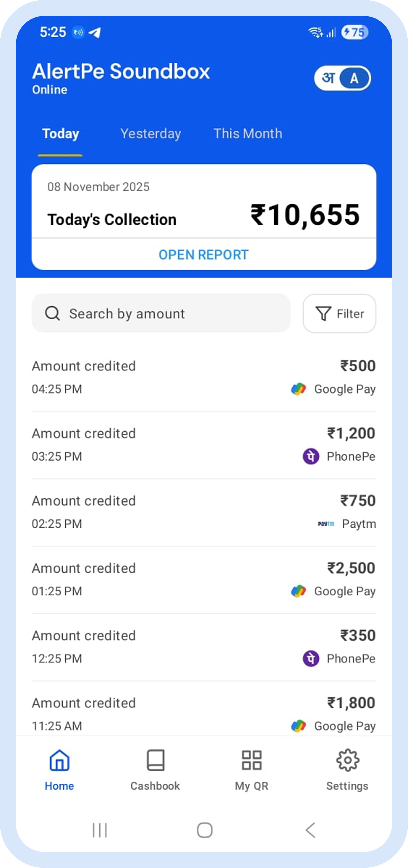Click the search magnifier icon
The height and width of the screenshot is (868, 408).
(x=53, y=313)
